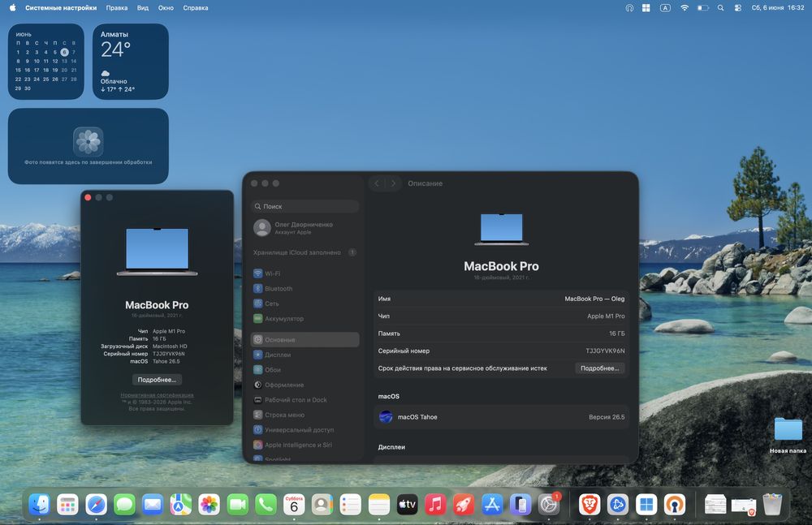Open Олег Дворниченко Apple account

[x=304, y=228]
